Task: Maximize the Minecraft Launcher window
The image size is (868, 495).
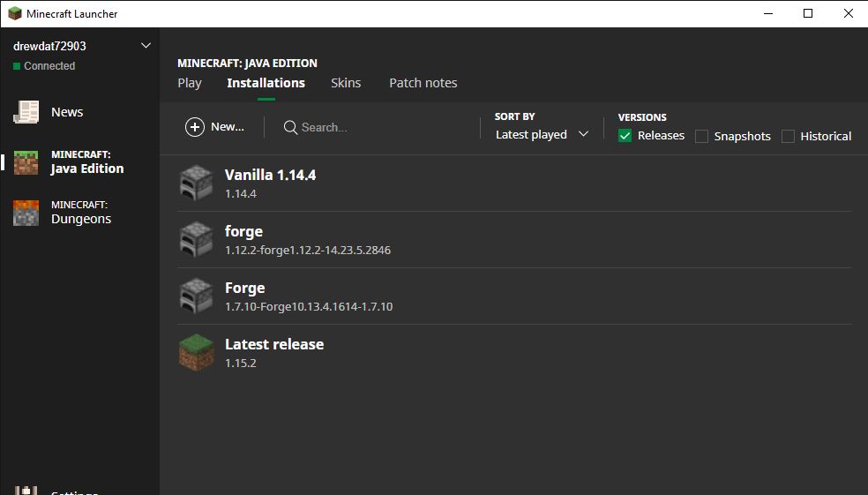Action: coord(808,13)
